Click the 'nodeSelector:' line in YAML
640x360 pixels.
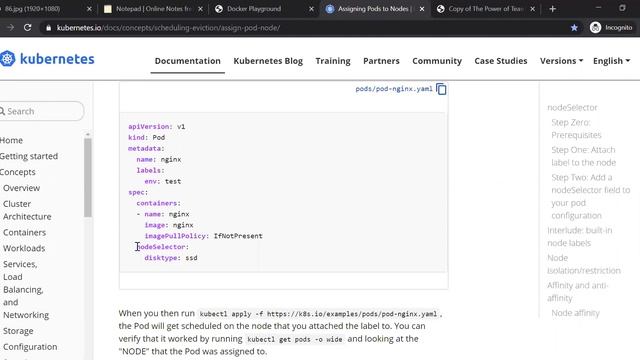(162, 247)
